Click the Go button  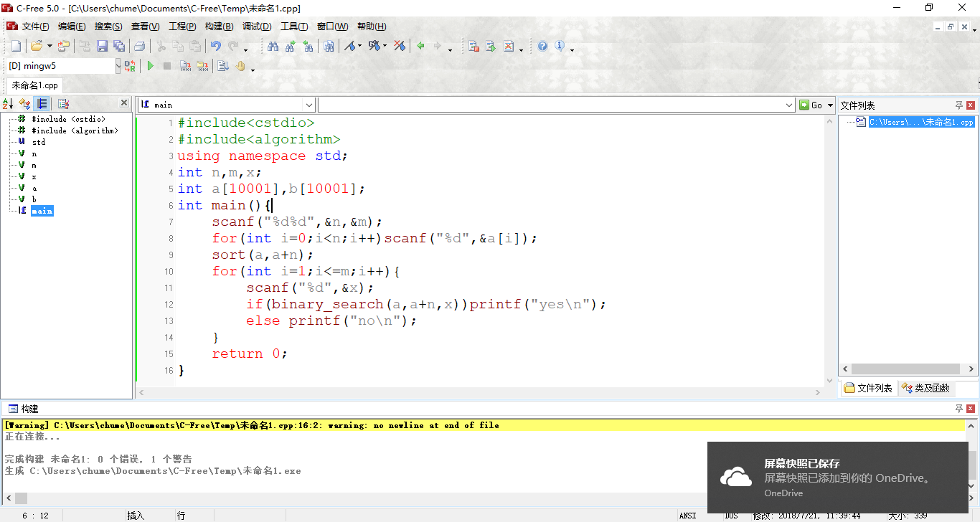point(811,105)
